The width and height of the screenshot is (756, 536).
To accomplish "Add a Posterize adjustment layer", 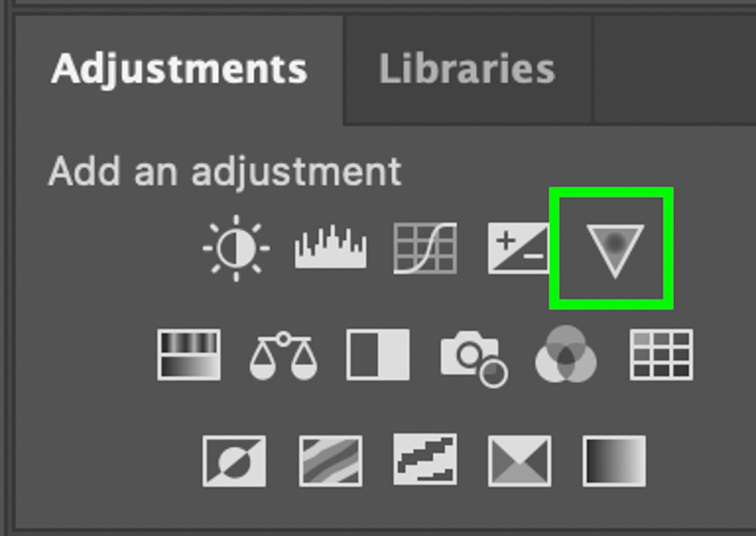I will point(331,461).
